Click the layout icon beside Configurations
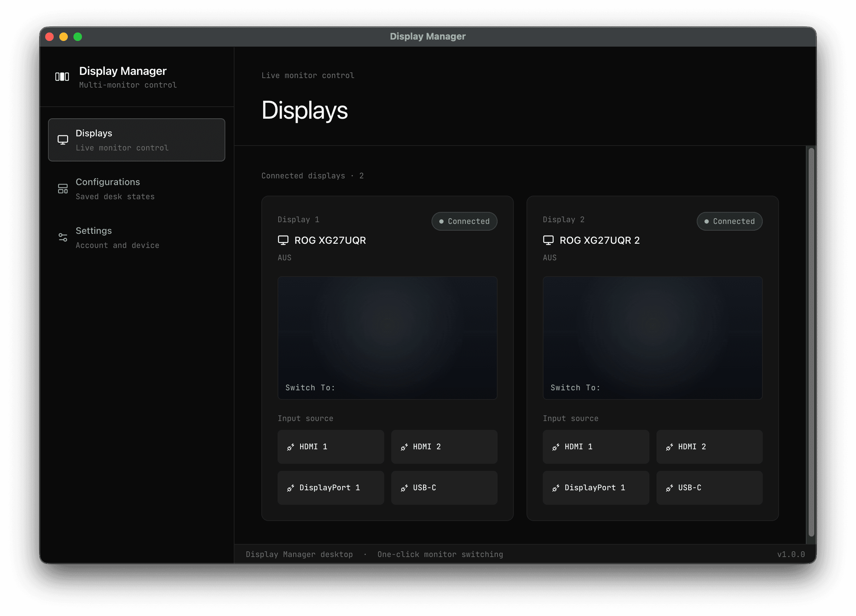 click(63, 189)
